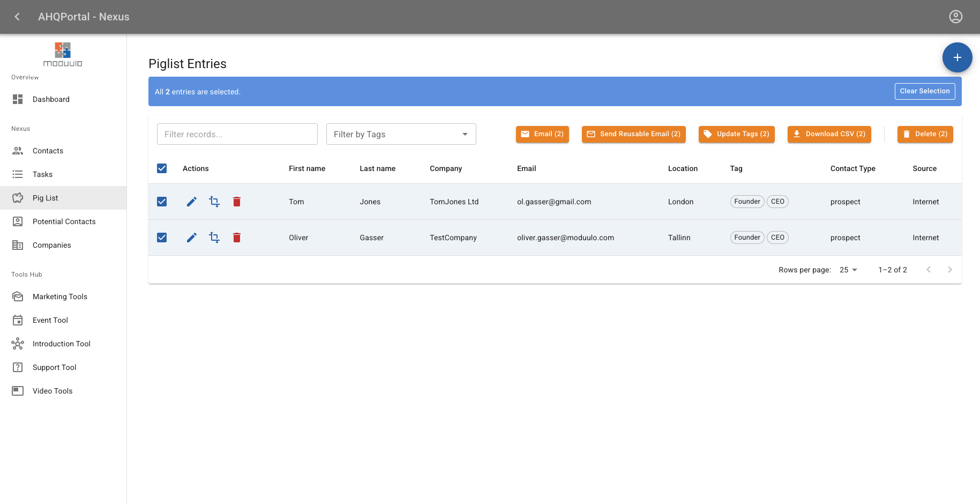Uncheck Tom Jones's row selection checkbox
The height and width of the screenshot is (504, 980).
tap(162, 202)
